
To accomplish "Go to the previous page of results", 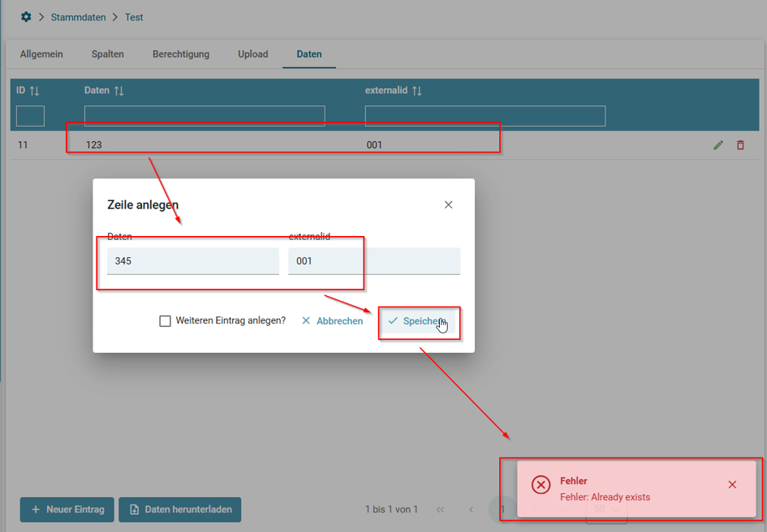I will click(471, 509).
